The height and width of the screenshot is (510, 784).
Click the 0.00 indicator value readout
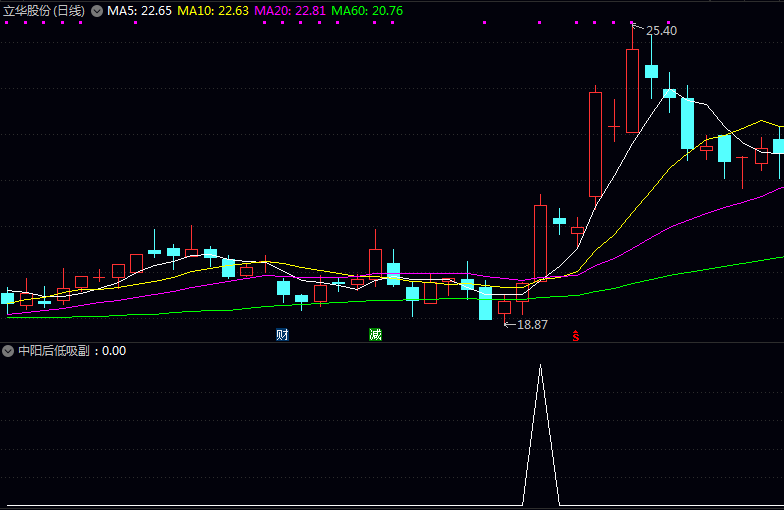114,351
